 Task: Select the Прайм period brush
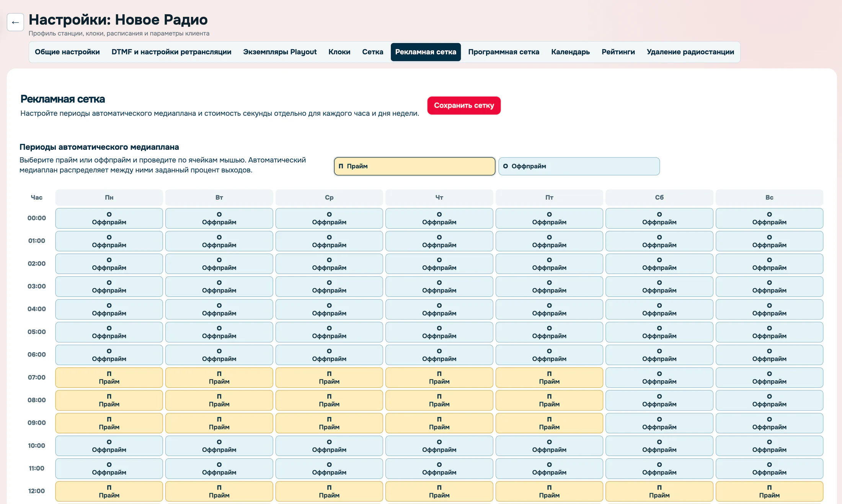[414, 166]
